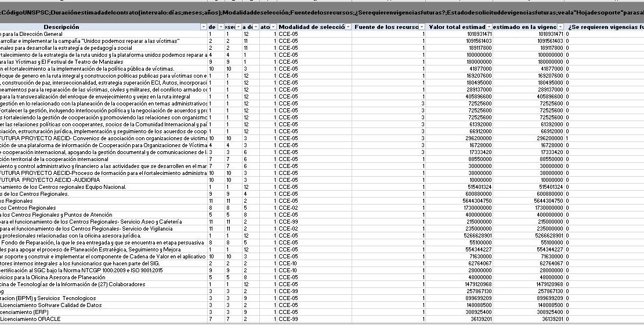Select 'Tecnologías de la Información de (27) Colaboradores' cell

pos(103,284)
